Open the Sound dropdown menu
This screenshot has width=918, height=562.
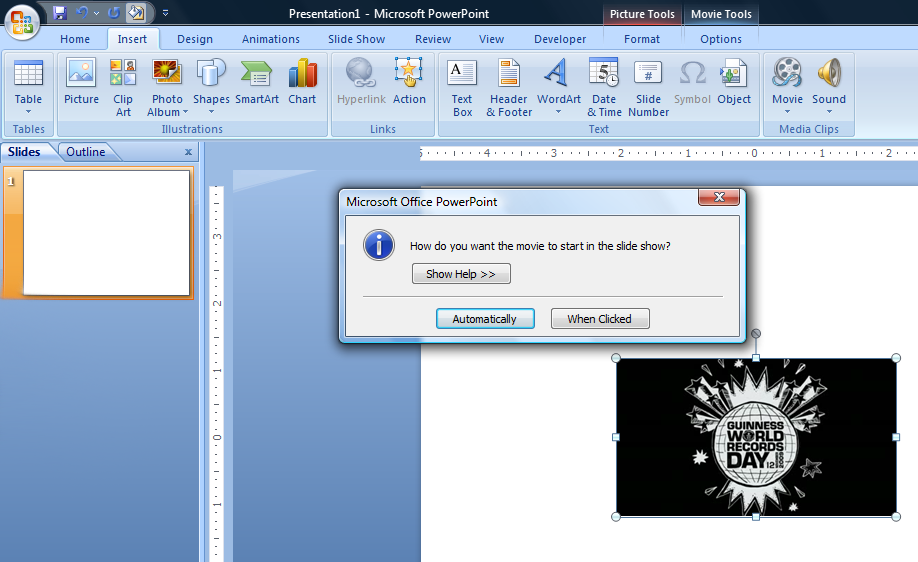click(829, 111)
